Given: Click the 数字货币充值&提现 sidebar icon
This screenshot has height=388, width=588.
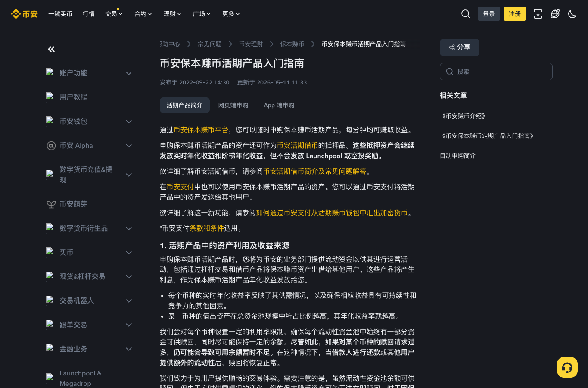Looking at the screenshot, I should pos(50,175).
